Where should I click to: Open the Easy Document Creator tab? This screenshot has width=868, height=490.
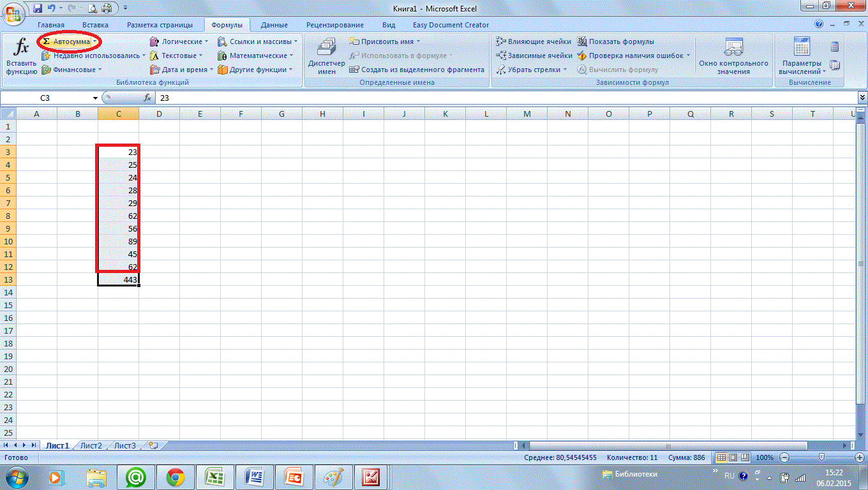point(451,25)
